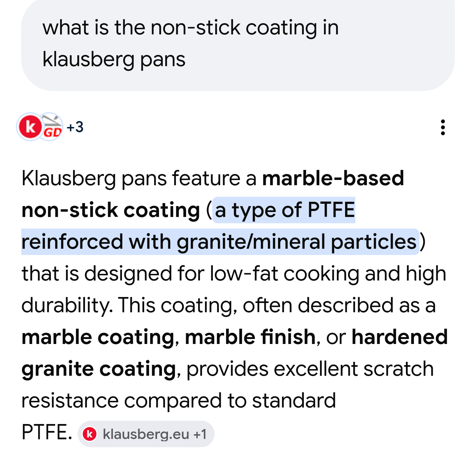The height and width of the screenshot is (469, 476).
Task: Tap the user query bubble about Klausberg pans
Action: point(190,43)
